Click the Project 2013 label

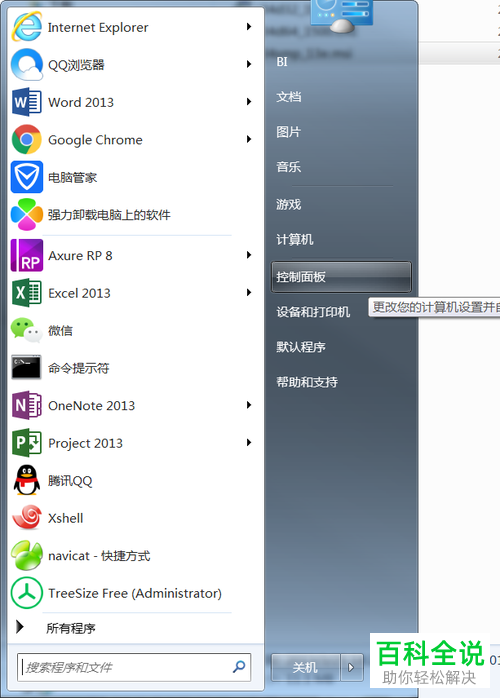(85, 443)
